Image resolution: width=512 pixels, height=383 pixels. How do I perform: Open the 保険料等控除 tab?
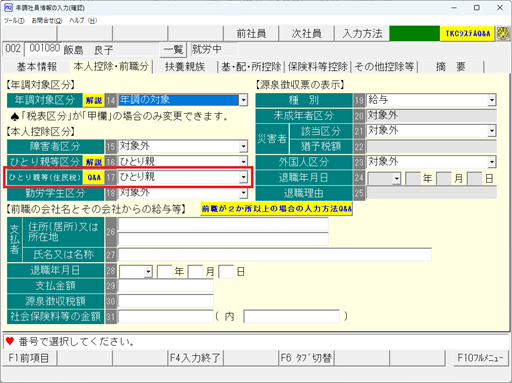click(318, 67)
